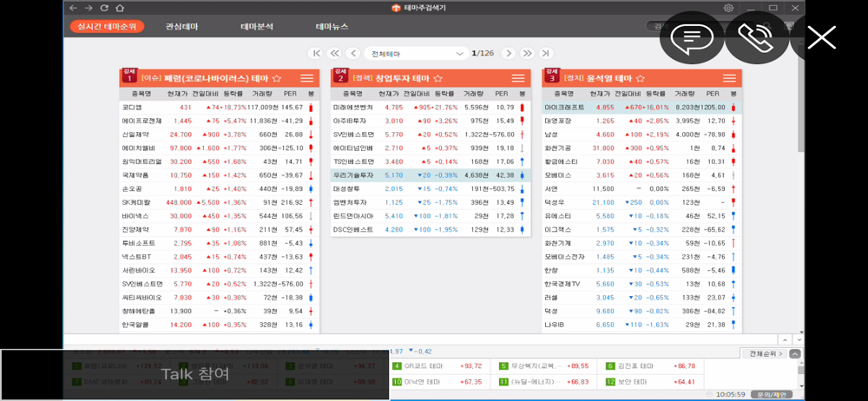Open the 4 QR코드 테마 ranking entry
868x401 pixels.
[x=438, y=366]
